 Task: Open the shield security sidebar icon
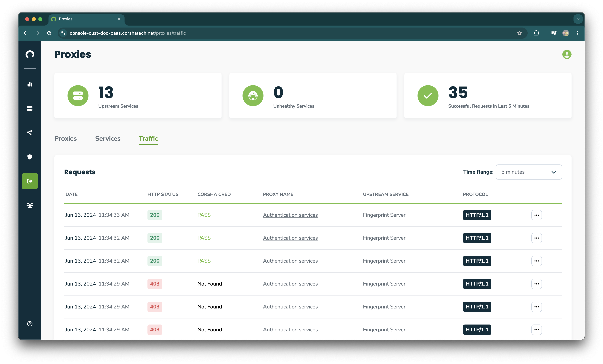[30, 157]
